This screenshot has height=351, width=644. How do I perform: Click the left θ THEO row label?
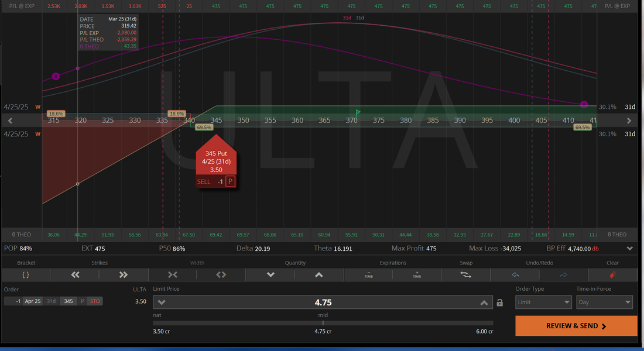coord(21,235)
